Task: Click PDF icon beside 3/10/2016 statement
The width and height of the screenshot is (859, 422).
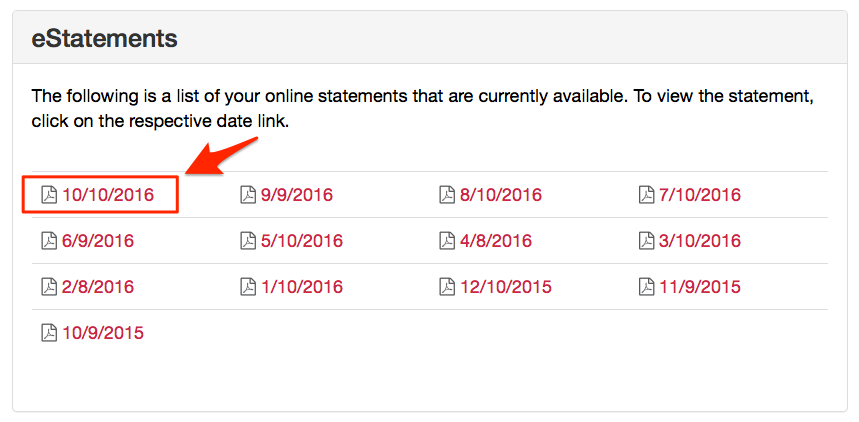Action: tap(646, 241)
